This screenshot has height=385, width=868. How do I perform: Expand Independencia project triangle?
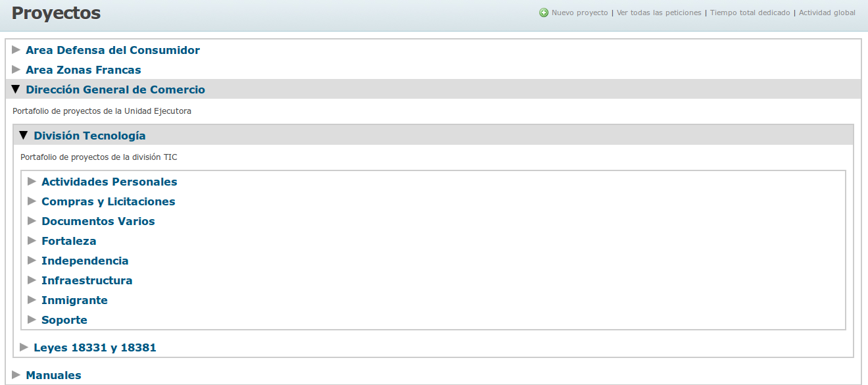[x=32, y=261]
